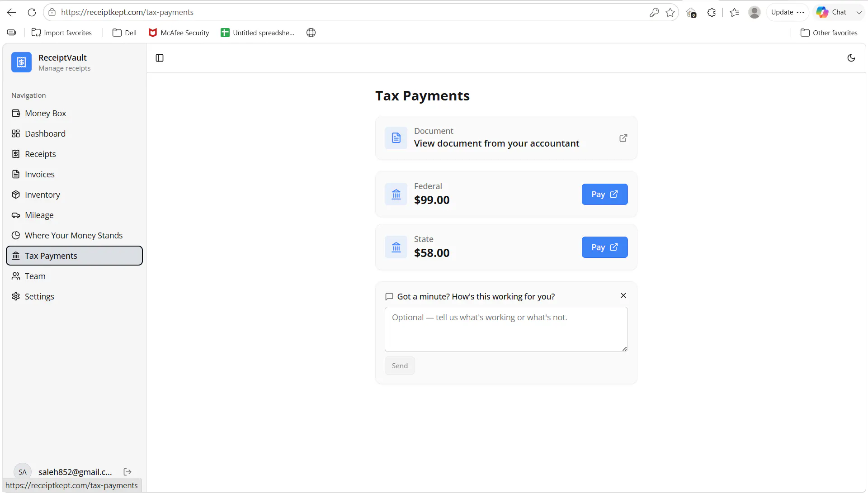Screen dimensions: 868x494
Task: Click the password key icon in address bar
Action: click(654, 12)
